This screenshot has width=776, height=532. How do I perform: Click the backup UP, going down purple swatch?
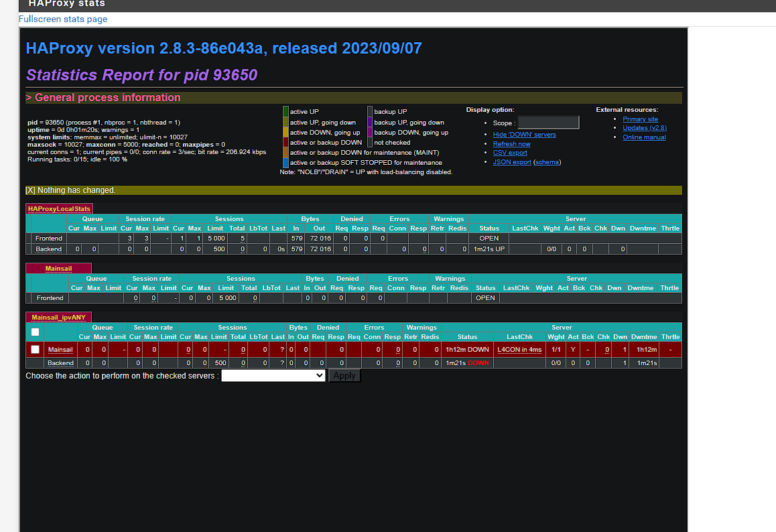point(370,122)
